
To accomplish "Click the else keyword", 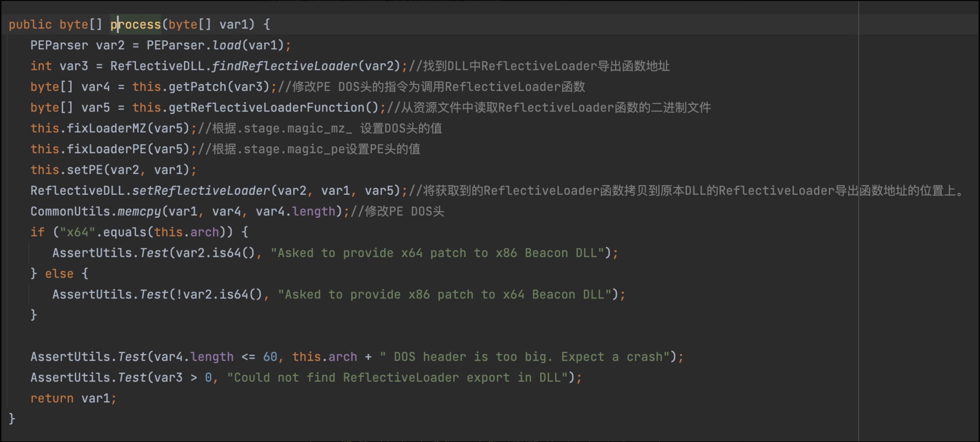I will coord(59,274).
